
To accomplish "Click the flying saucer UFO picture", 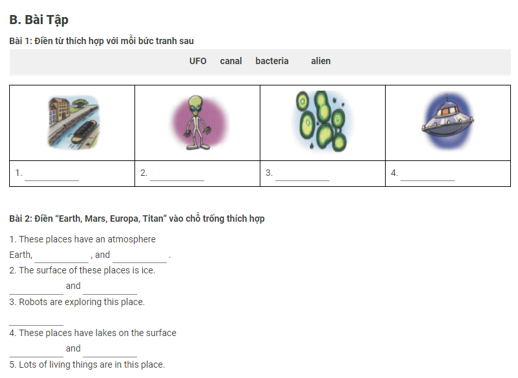I will 447,121.
